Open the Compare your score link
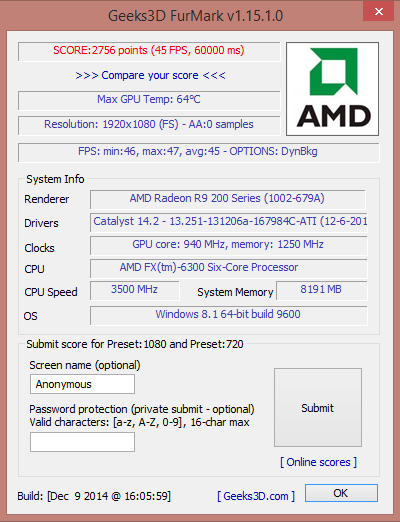Viewport: 400px width, 522px height. click(x=150, y=75)
